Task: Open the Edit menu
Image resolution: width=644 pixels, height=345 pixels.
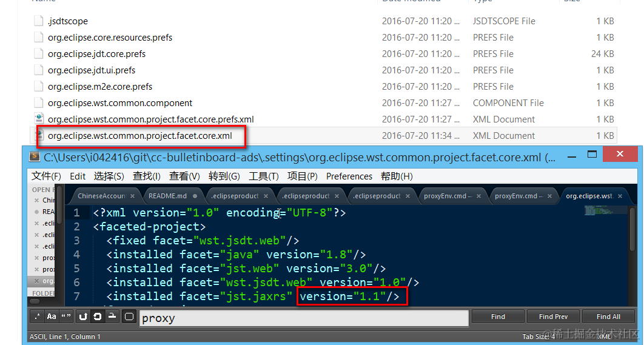Action: [x=78, y=176]
